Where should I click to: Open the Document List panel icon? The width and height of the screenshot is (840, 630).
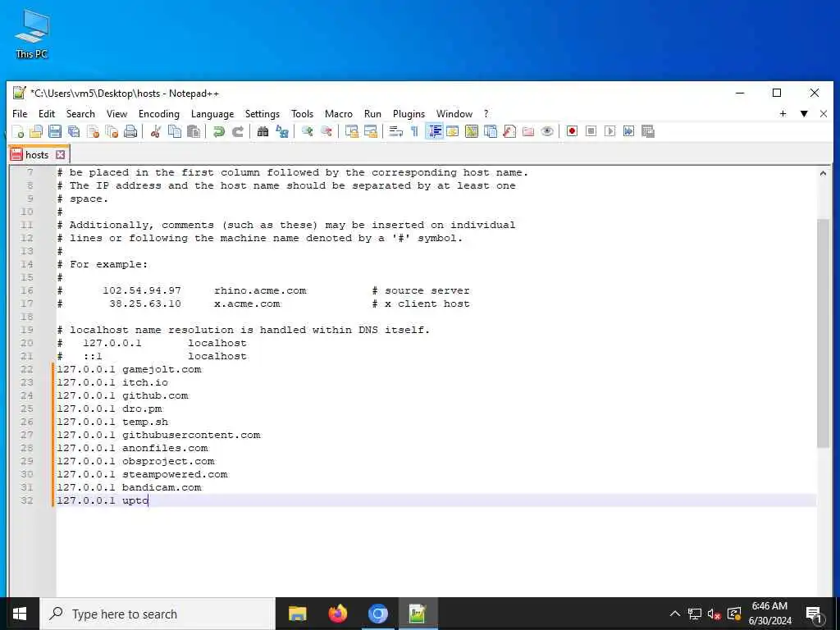[x=491, y=131]
